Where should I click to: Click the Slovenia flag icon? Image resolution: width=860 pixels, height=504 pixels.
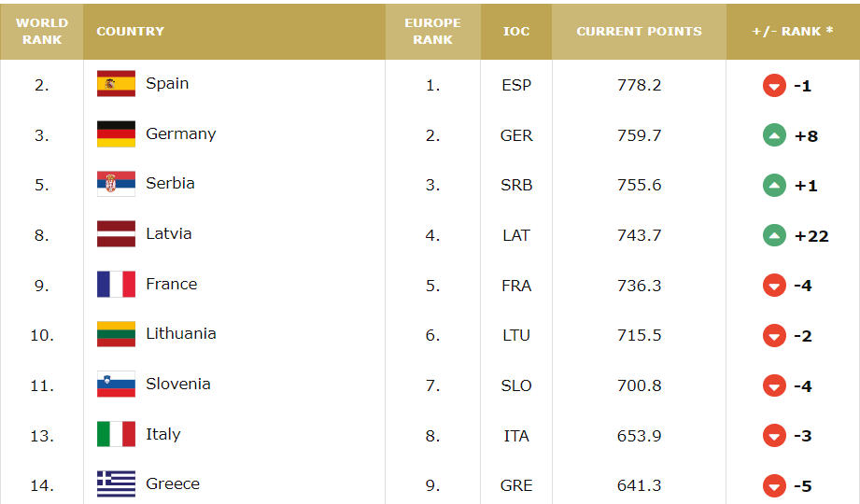click(x=116, y=385)
